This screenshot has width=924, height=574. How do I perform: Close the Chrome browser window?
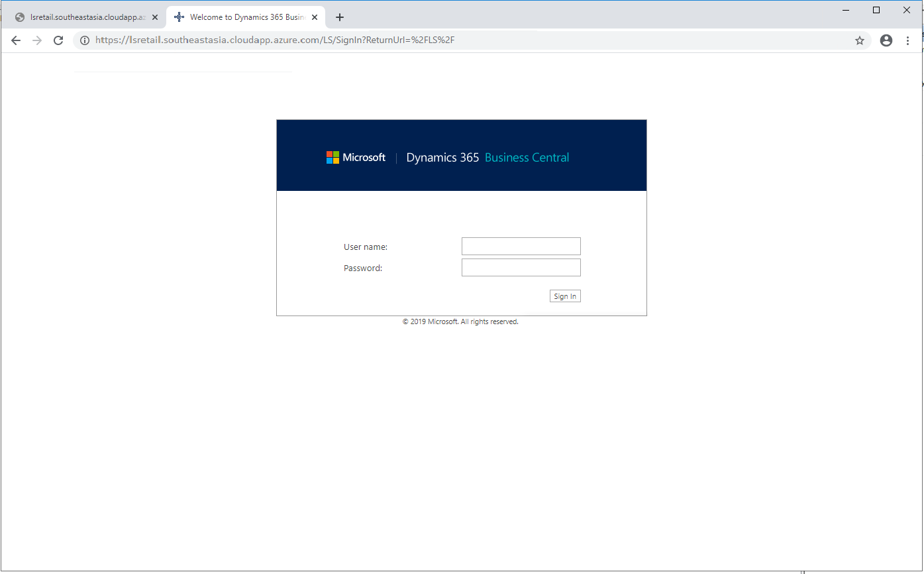coord(907,10)
